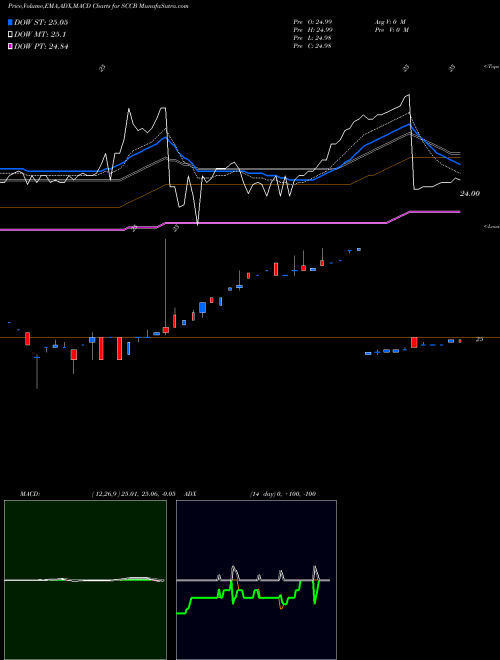Open the dark blue ADX indicator chart panel
Screen dimensions: 500x660
[256, 580]
